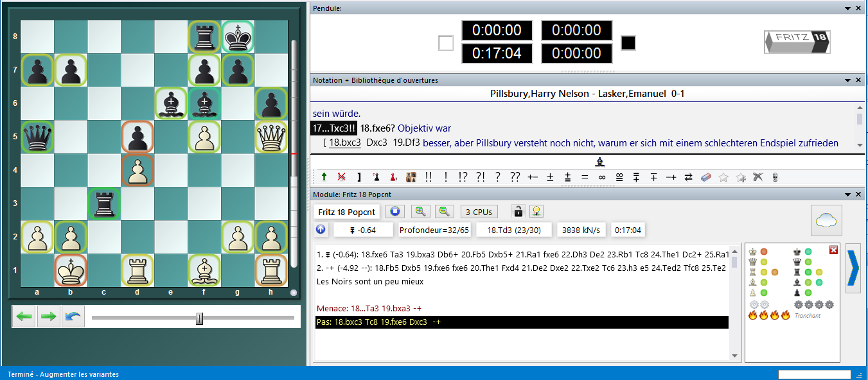Viewport: 868px width, 380px height.
Task: Select the '18.fxe6?' move in notation
Action: [378, 128]
